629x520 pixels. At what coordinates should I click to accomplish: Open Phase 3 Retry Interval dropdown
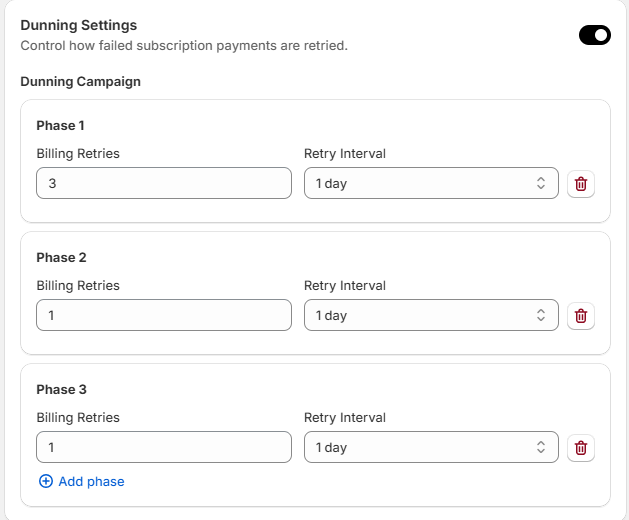pyautogui.click(x=431, y=448)
